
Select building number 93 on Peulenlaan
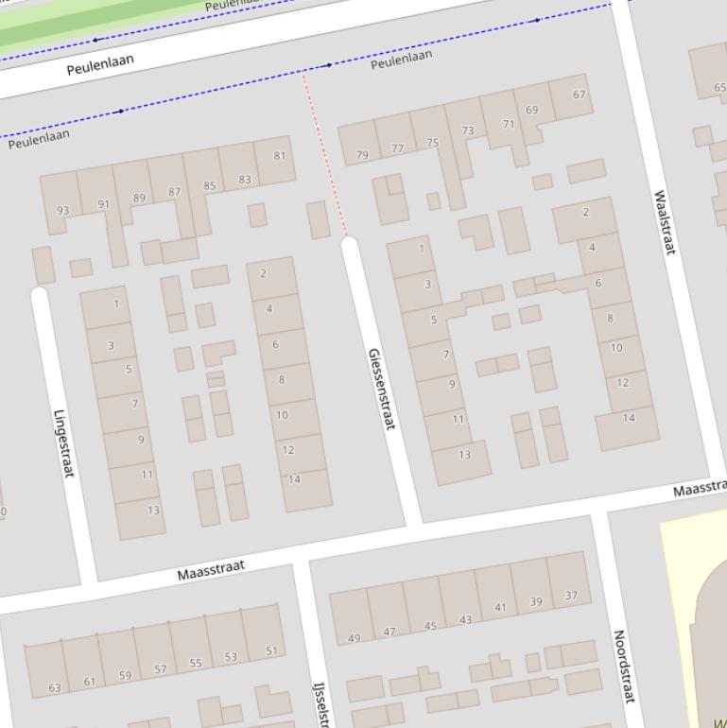click(62, 210)
